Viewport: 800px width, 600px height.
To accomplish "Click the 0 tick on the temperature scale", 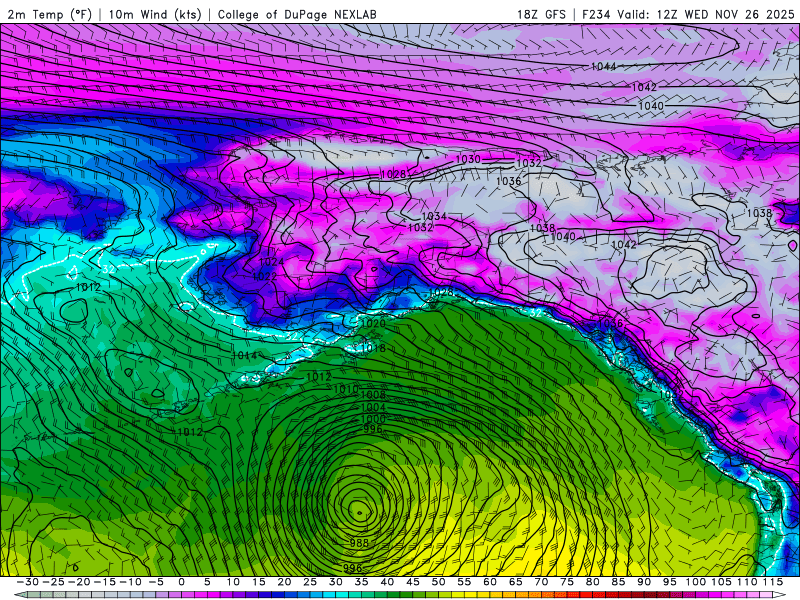I will point(182,582).
